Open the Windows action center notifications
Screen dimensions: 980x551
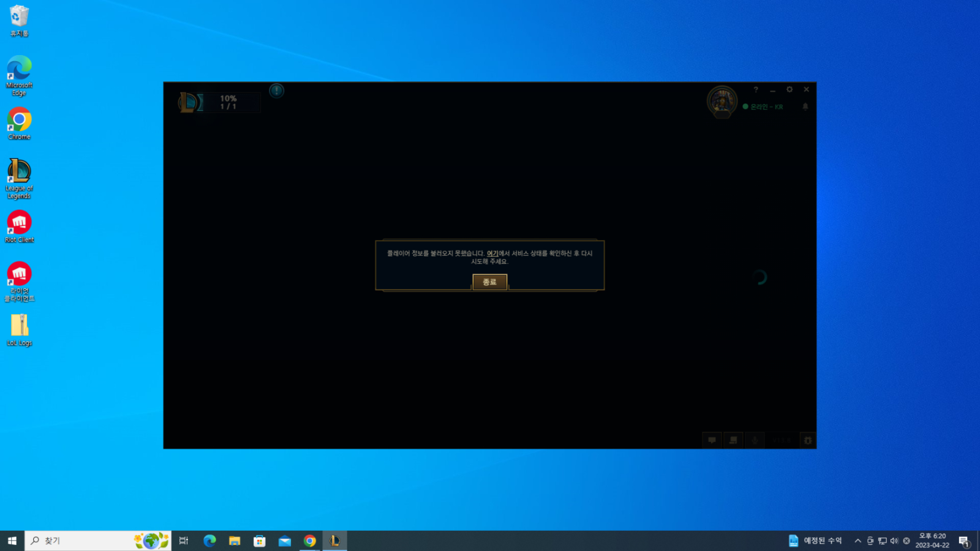click(x=963, y=541)
